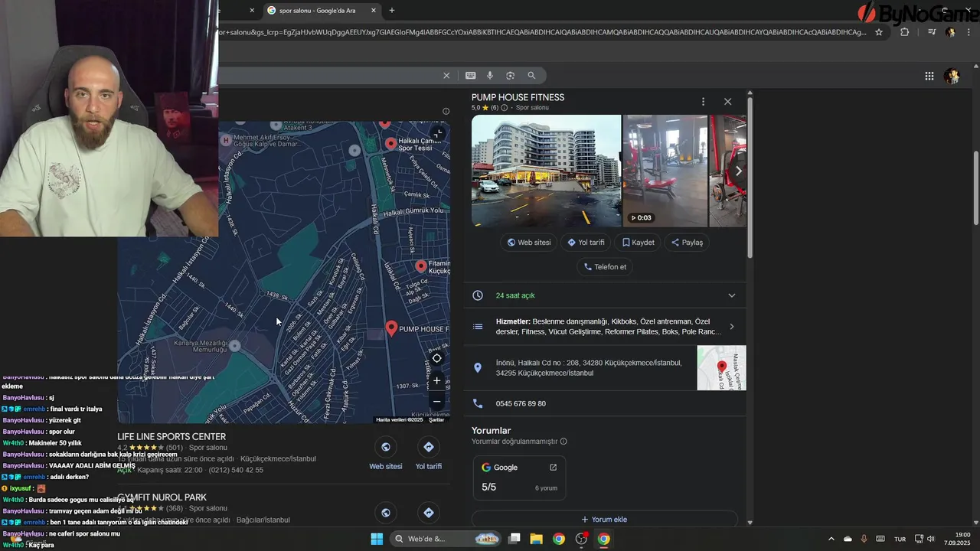
Task: Open the OBS Studio taskbar icon
Action: click(581, 539)
